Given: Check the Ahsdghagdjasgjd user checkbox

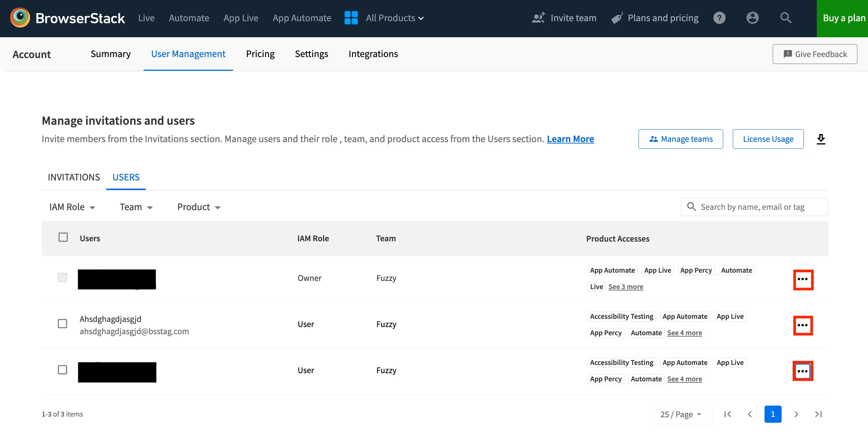Looking at the screenshot, I should pyautogui.click(x=62, y=324).
